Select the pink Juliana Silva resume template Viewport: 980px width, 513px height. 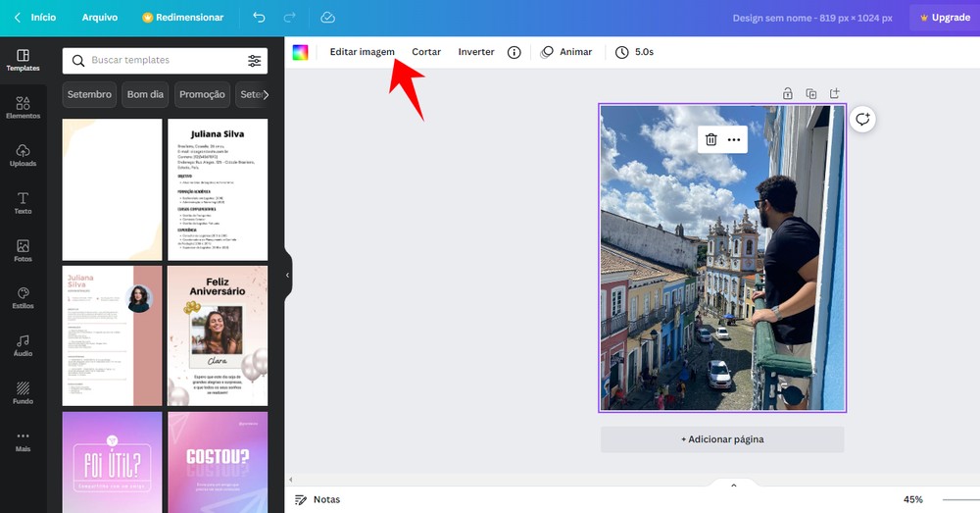point(112,336)
